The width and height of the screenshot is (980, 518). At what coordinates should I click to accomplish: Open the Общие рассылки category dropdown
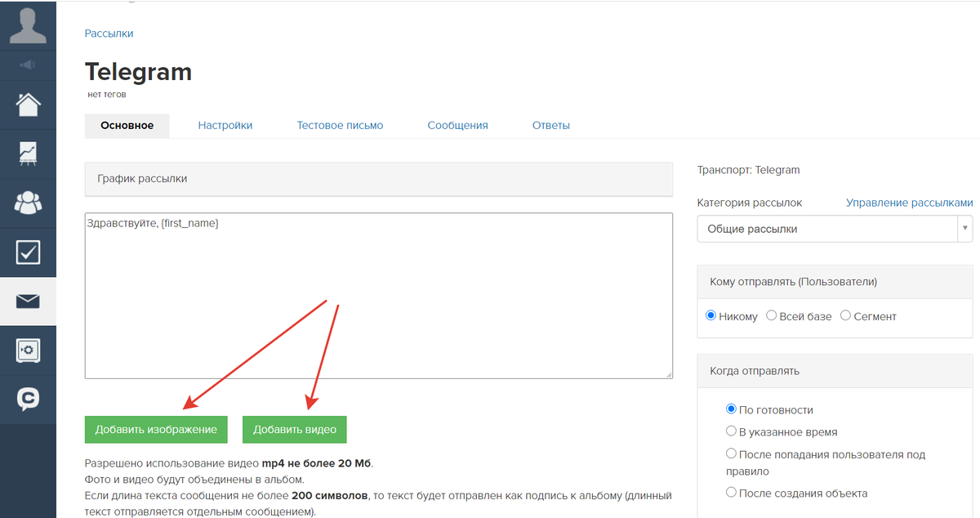click(x=835, y=229)
